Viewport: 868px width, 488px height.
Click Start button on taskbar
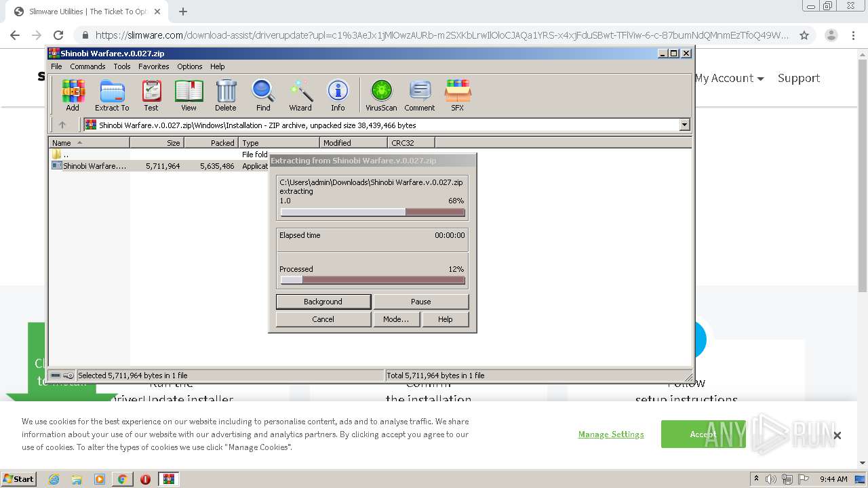[19, 479]
